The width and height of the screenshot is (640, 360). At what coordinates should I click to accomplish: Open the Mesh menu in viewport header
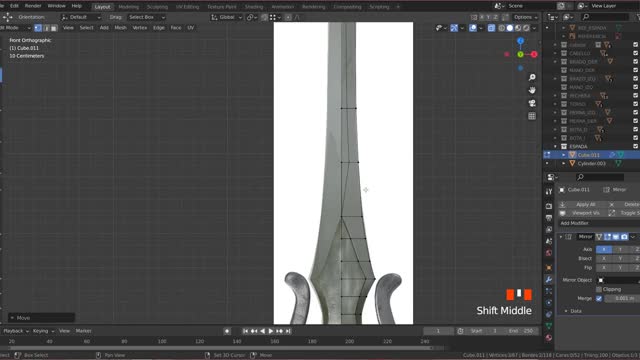click(120, 28)
